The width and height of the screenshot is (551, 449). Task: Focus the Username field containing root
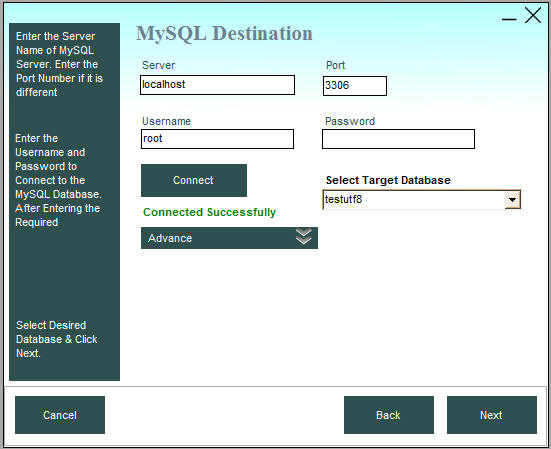pos(217,139)
